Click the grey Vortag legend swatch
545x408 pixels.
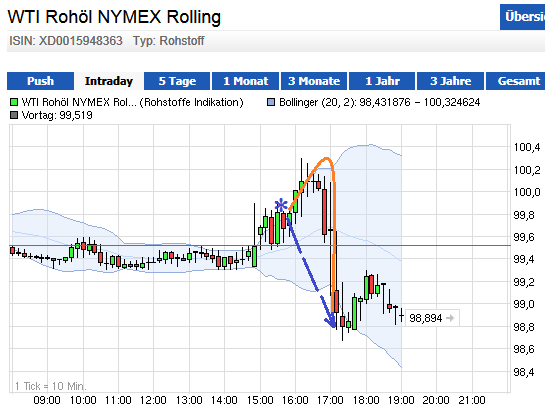click(14, 115)
